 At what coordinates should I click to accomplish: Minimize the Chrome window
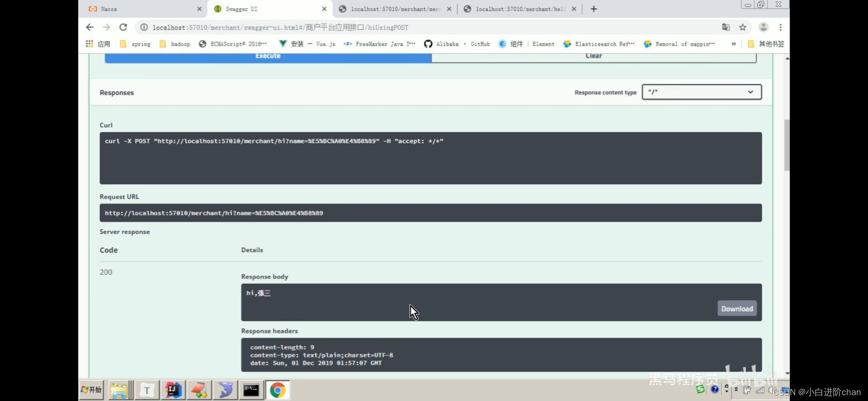pos(748,5)
